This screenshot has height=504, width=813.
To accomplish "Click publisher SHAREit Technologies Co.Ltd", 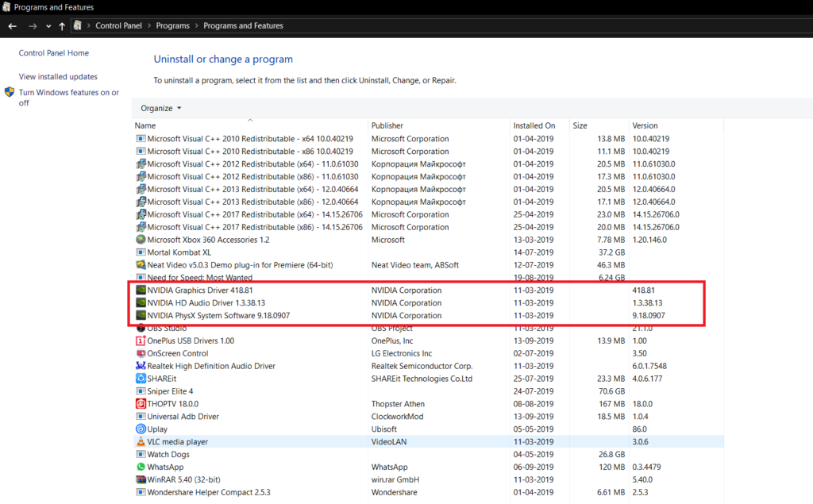I will point(422,379).
